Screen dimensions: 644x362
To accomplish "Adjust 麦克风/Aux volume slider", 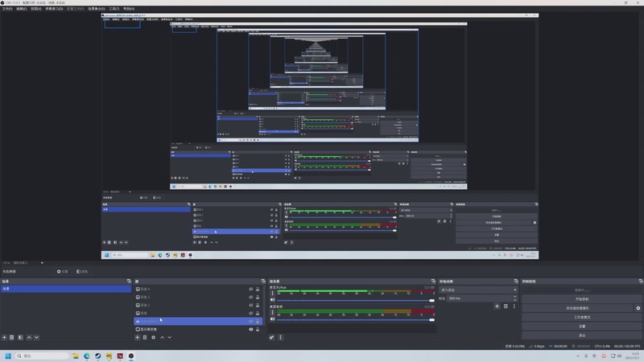I will click(x=356, y=300).
